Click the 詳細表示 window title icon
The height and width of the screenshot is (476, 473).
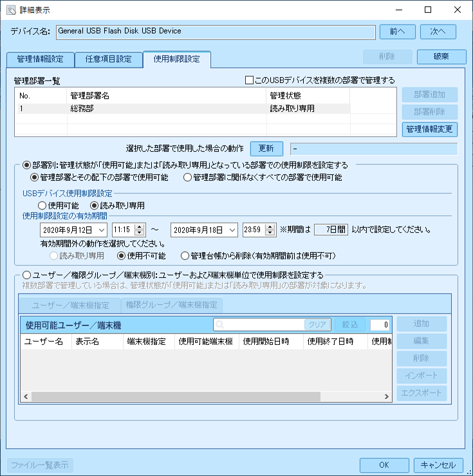click(11, 10)
